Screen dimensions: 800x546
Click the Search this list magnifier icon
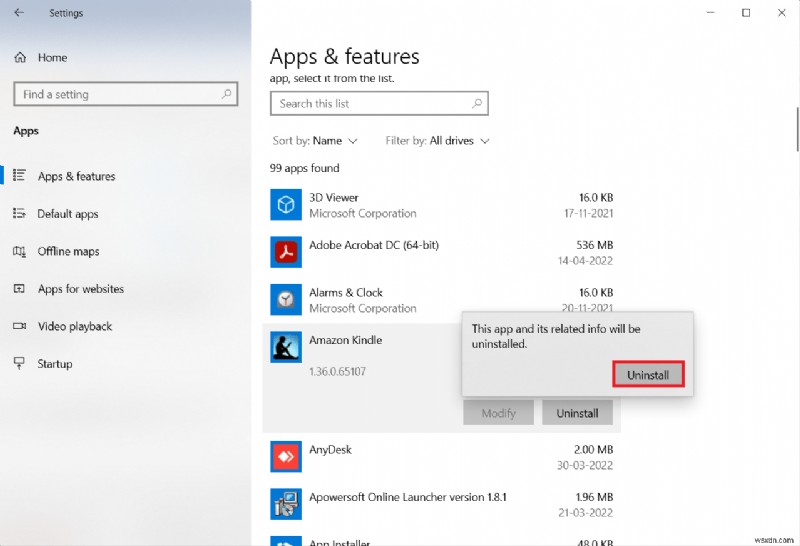pos(477,104)
